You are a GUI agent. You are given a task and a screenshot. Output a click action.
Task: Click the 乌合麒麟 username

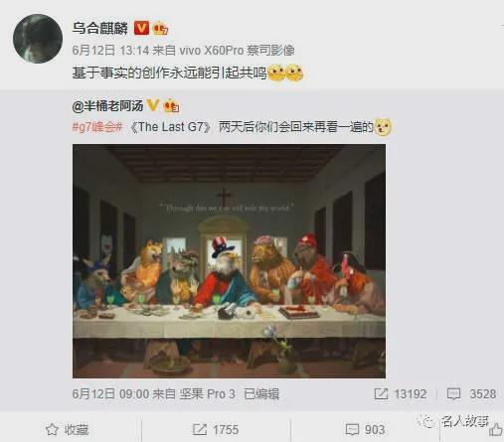click(99, 28)
